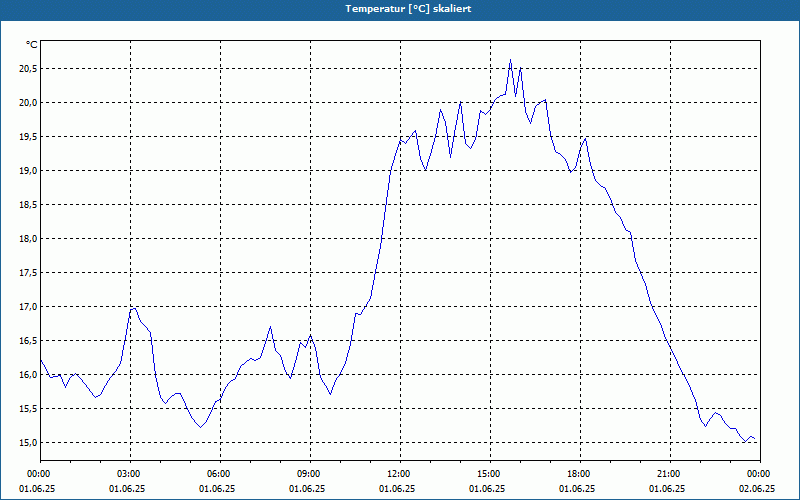800x500 pixels.
Task: Click the °C unit label on the y-axis
Action: pos(32,45)
